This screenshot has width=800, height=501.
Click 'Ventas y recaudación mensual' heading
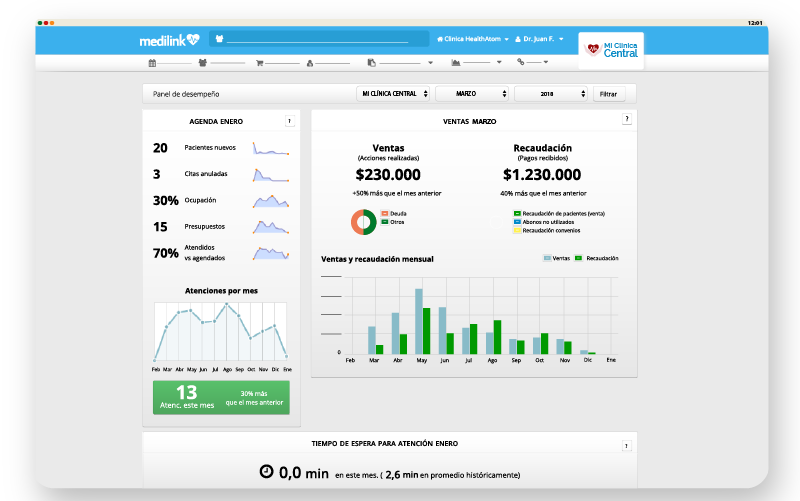(x=377, y=259)
